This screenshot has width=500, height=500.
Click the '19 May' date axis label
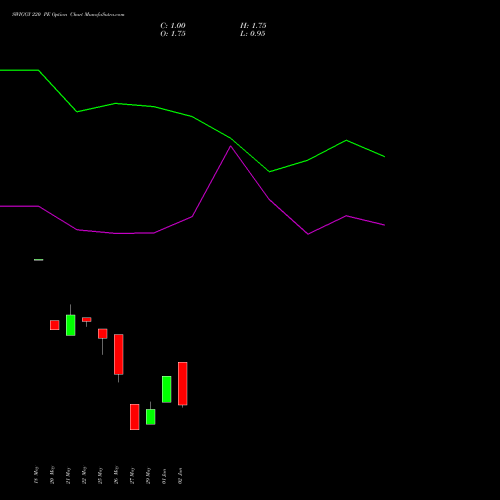[x=36, y=475]
